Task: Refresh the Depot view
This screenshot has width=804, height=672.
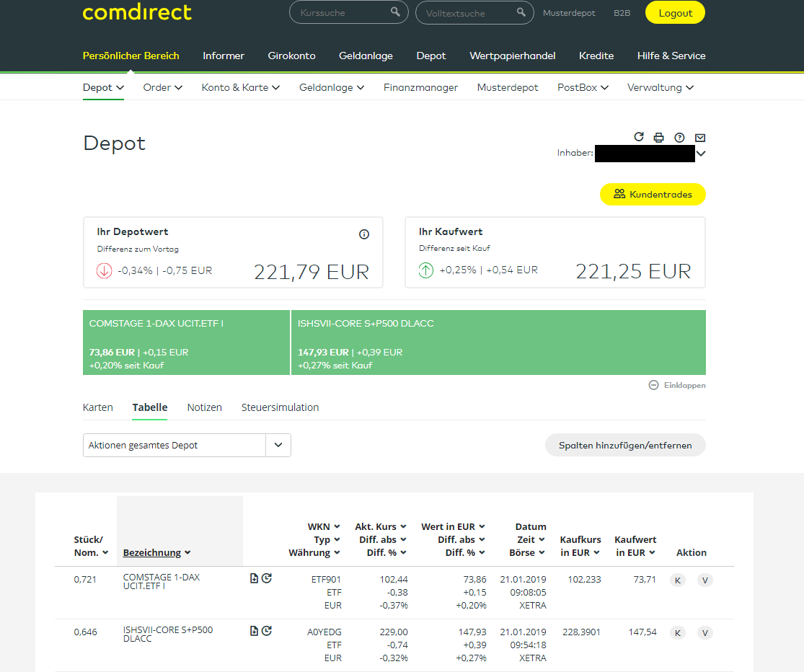Action: click(x=639, y=137)
